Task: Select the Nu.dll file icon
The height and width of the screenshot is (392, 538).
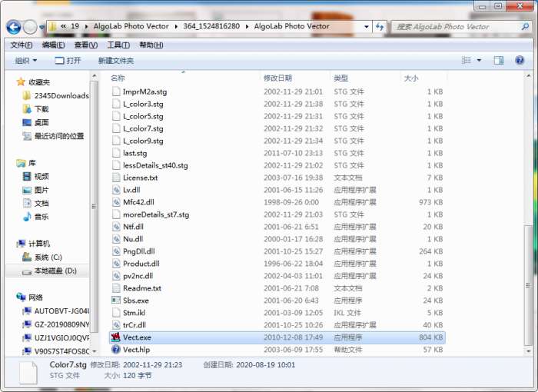Action: tap(116, 239)
